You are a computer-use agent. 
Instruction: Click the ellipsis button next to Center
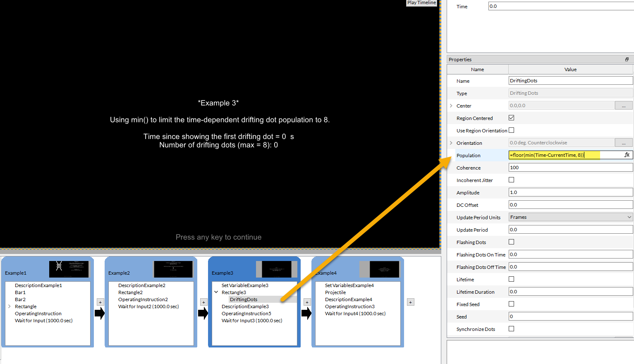point(623,106)
